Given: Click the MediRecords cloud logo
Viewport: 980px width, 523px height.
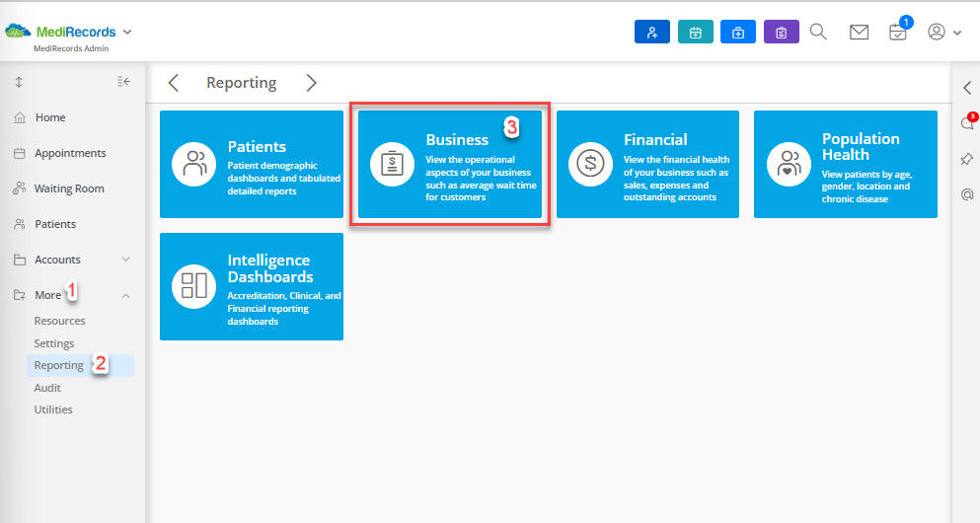Looking at the screenshot, I should point(18,31).
